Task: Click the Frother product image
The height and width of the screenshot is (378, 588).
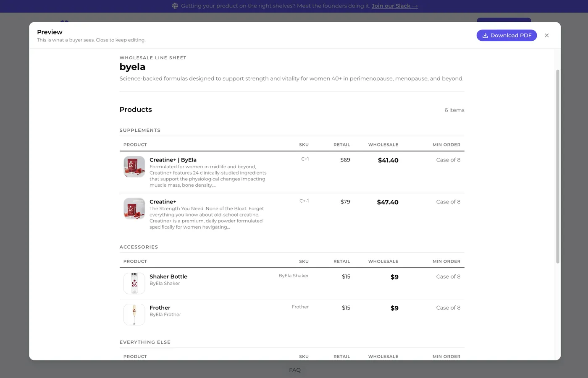Action: click(x=134, y=314)
